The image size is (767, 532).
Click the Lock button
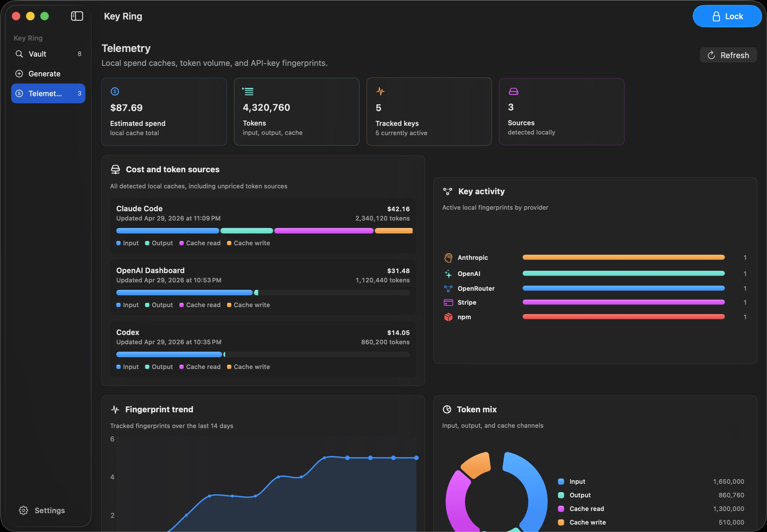click(727, 16)
